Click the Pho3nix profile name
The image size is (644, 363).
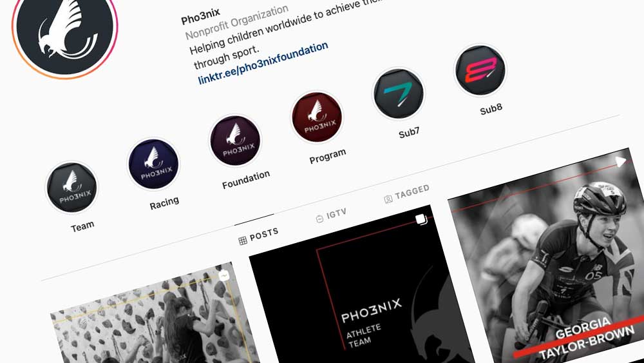tap(200, 17)
